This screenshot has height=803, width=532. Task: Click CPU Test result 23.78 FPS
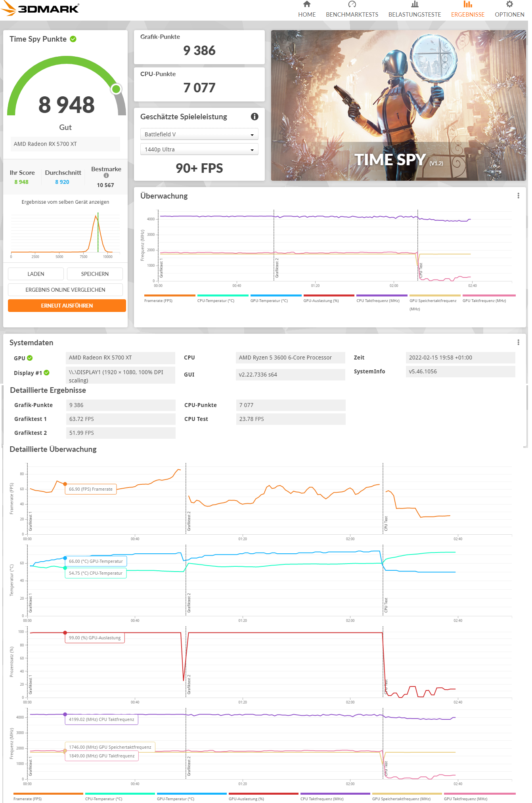pyautogui.click(x=291, y=419)
